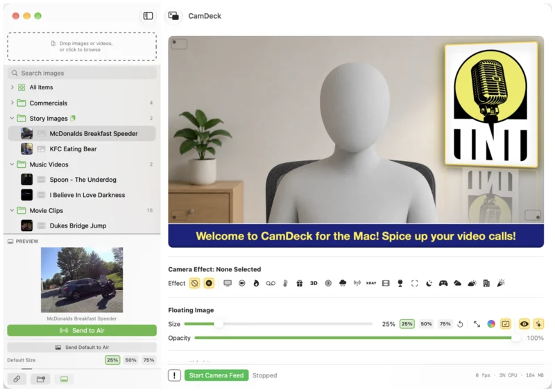This screenshot has width=555, height=392.
Task: Apply the rain cloud effect
Action: coord(343,283)
